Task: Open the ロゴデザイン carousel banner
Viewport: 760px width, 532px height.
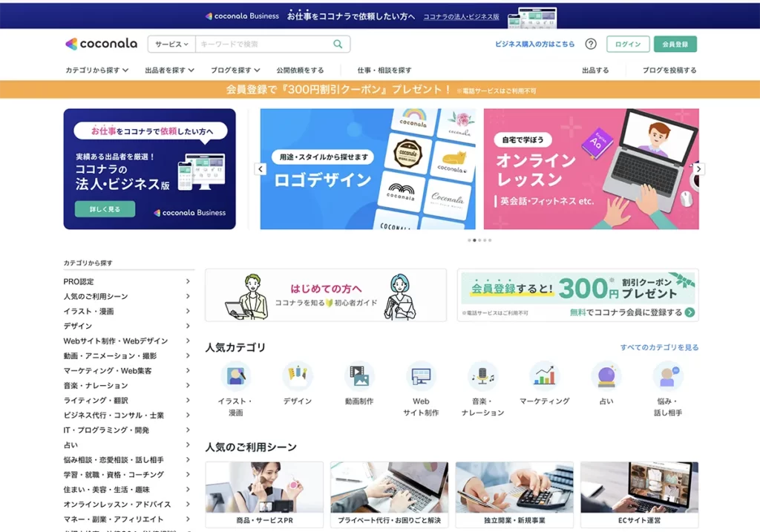Action: point(368,169)
